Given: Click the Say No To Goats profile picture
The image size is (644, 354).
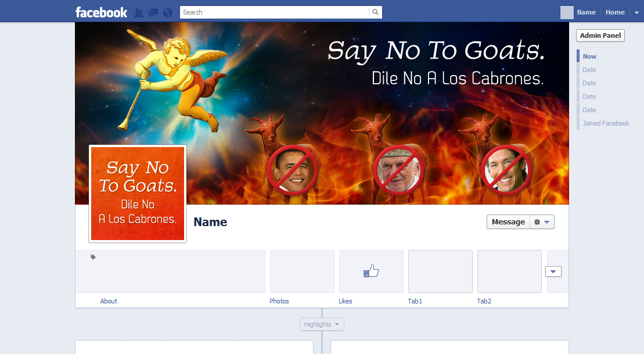Looking at the screenshot, I should pyautogui.click(x=138, y=193).
